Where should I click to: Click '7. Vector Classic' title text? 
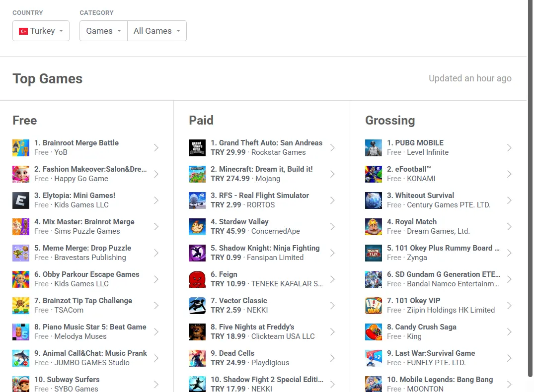tap(239, 301)
